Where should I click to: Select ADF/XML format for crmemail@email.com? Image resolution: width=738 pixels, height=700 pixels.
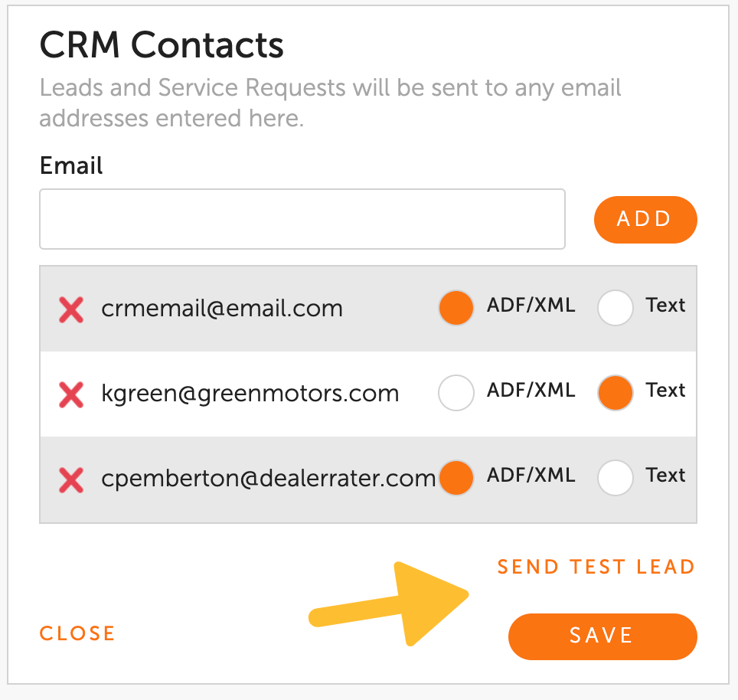click(x=456, y=309)
